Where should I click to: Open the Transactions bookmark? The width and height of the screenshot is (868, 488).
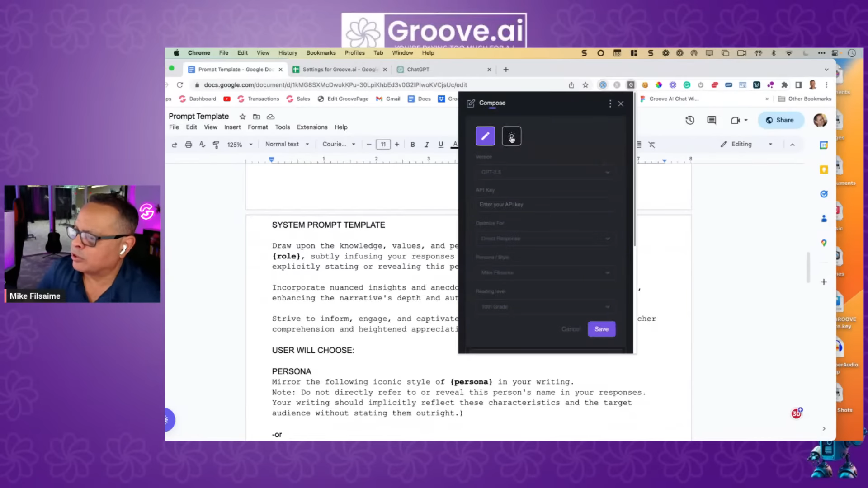[258, 99]
